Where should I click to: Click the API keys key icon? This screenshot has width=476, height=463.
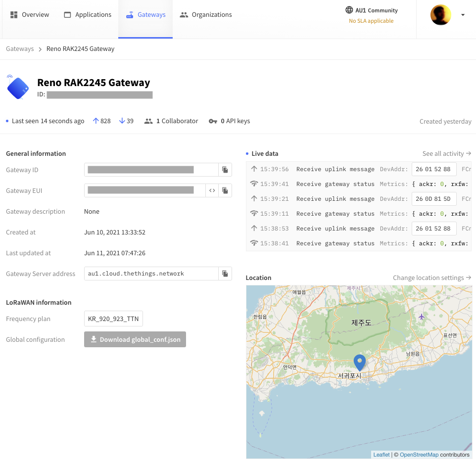pyautogui.click(x=213, y=121)
